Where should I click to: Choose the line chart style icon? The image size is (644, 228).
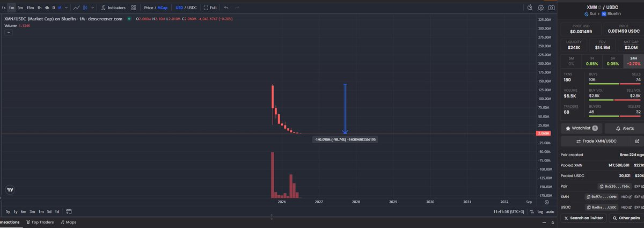click(77, 8)
